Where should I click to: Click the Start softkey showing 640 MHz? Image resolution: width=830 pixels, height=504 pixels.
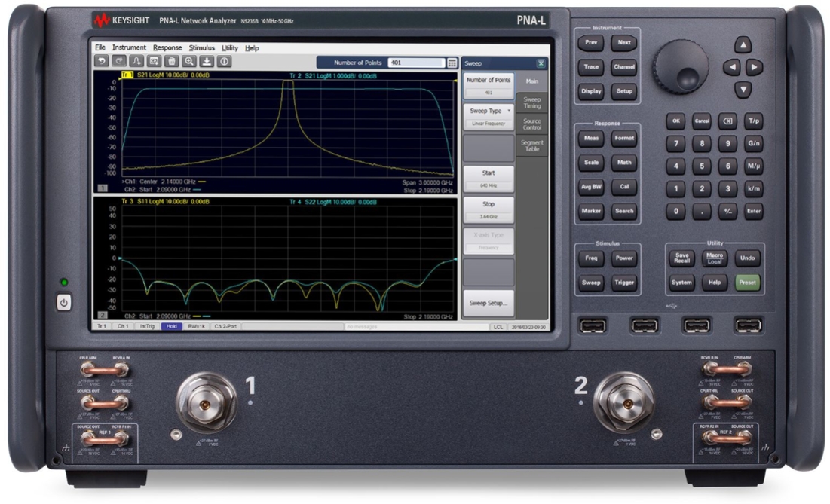click(x=489, y=179)
